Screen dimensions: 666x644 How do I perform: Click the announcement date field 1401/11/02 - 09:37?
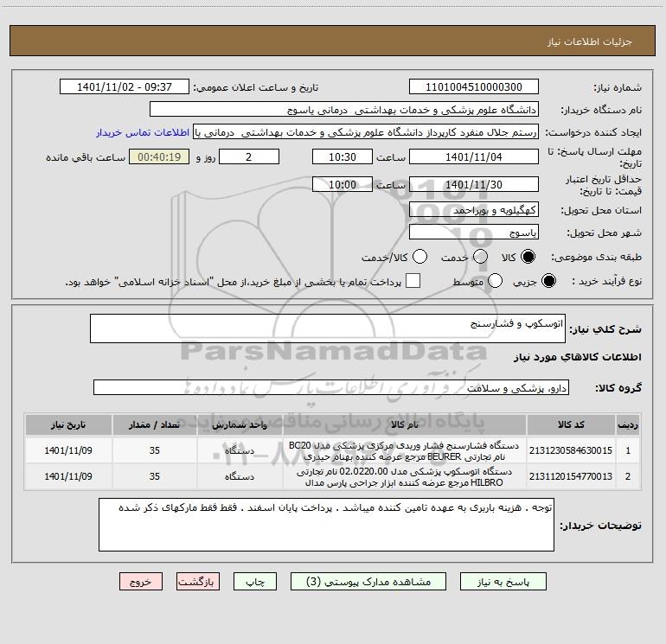pos(125,87)
